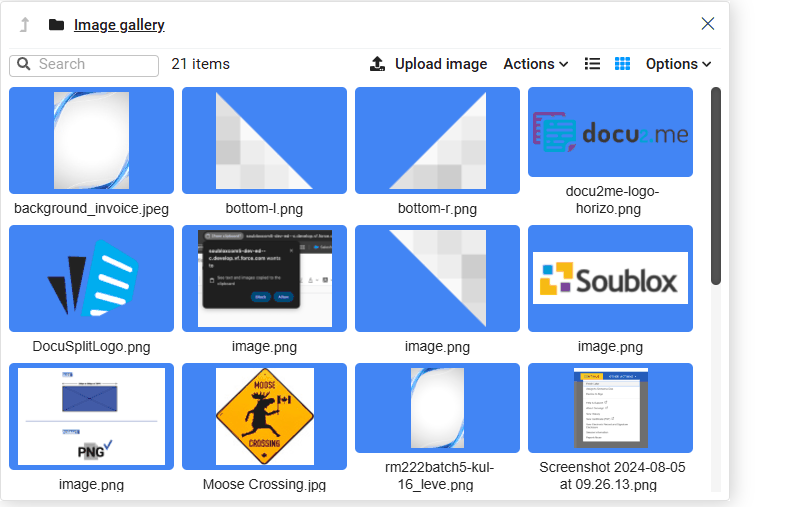Click the Image gallery folder icon
Viewport: 789px width, 507px height.
tap(56, 25)
